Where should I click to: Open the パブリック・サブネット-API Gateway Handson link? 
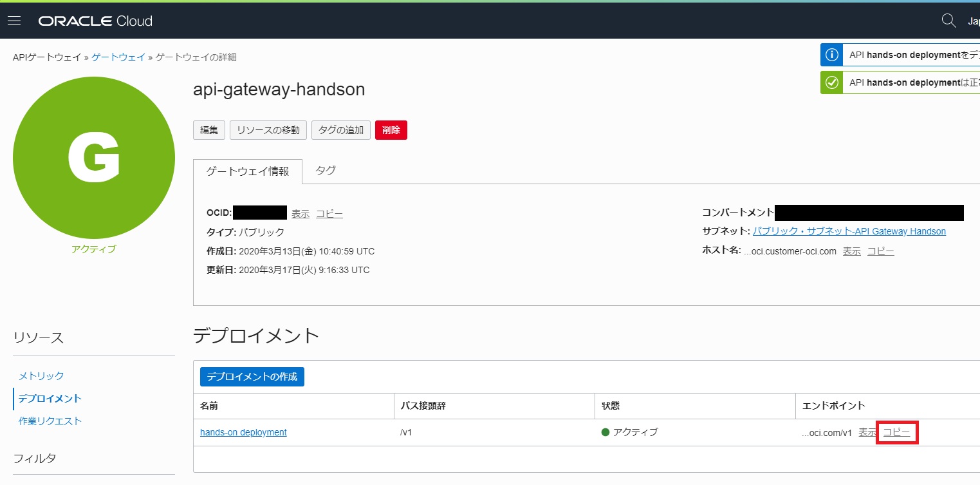[849, 231]
